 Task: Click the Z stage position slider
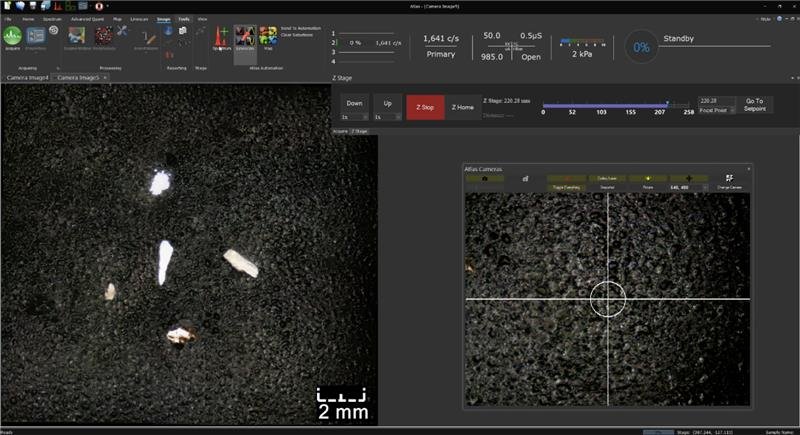pos(618,106)
